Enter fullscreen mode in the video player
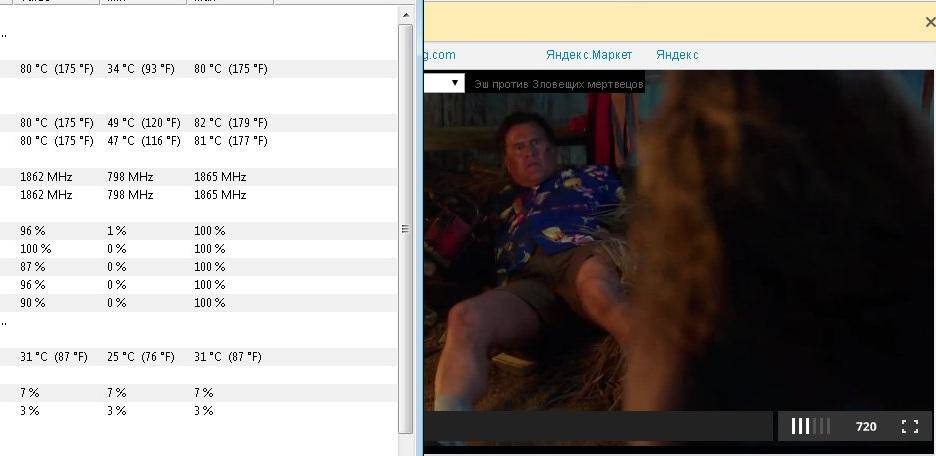This screenshot has height=456, width=936. (910, 426)
